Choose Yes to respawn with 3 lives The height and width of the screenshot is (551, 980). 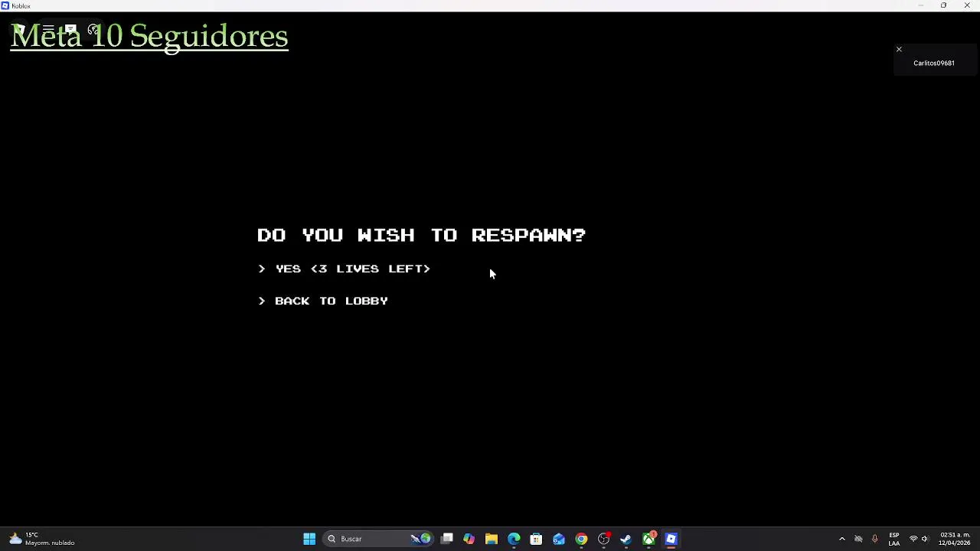point(345,269)
